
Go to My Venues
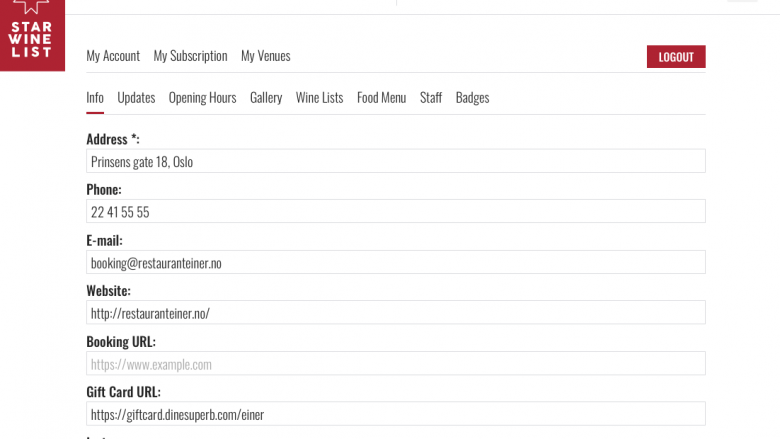(266, 56)
